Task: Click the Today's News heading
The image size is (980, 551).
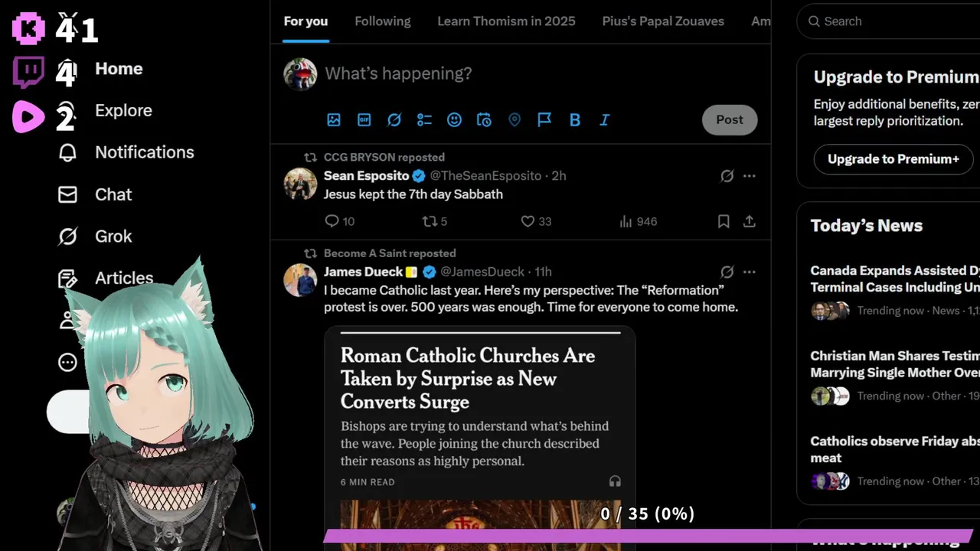Action: (867, 226)
